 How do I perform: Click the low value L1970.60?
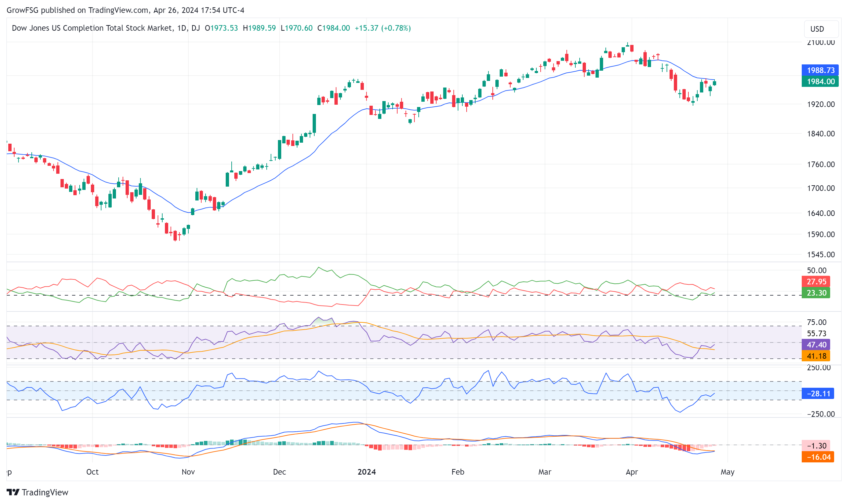296,28
